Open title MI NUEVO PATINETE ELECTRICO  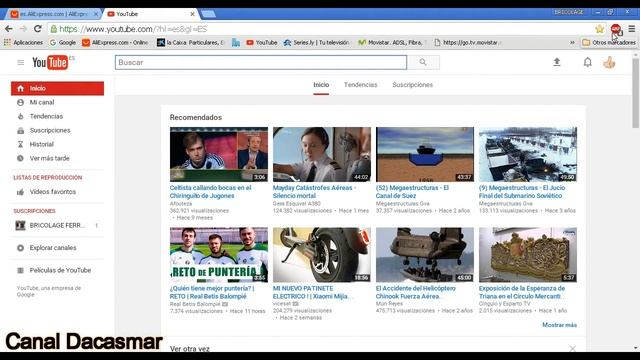click(x=312, y=292)
